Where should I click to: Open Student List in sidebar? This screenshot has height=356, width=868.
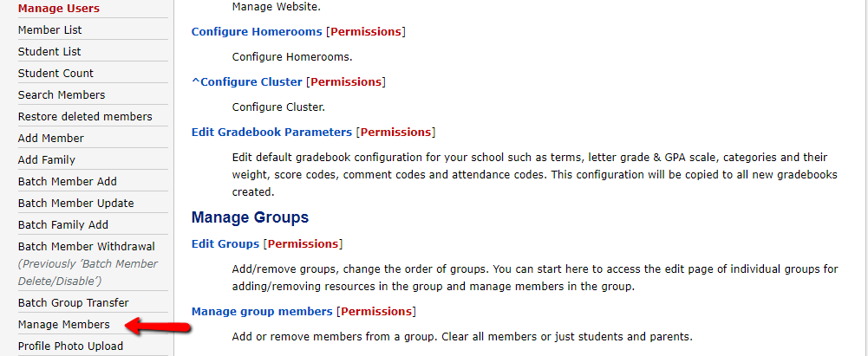pos(49,51)
